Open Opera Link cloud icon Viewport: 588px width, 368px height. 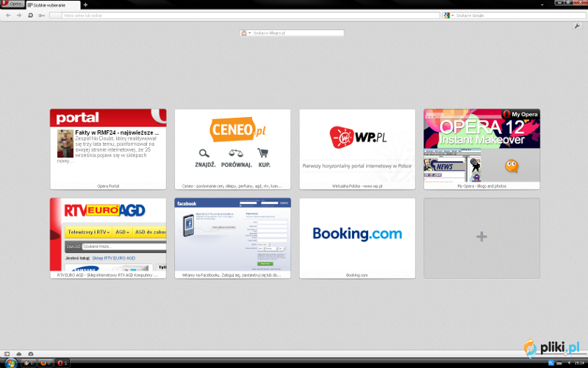tap(19, 354)
